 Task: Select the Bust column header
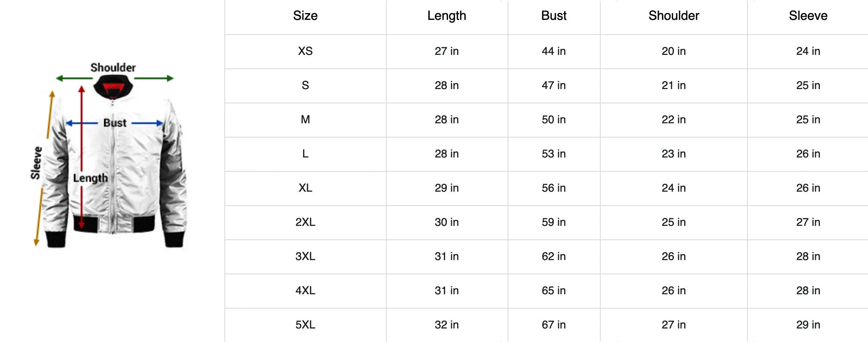(554, 16)
